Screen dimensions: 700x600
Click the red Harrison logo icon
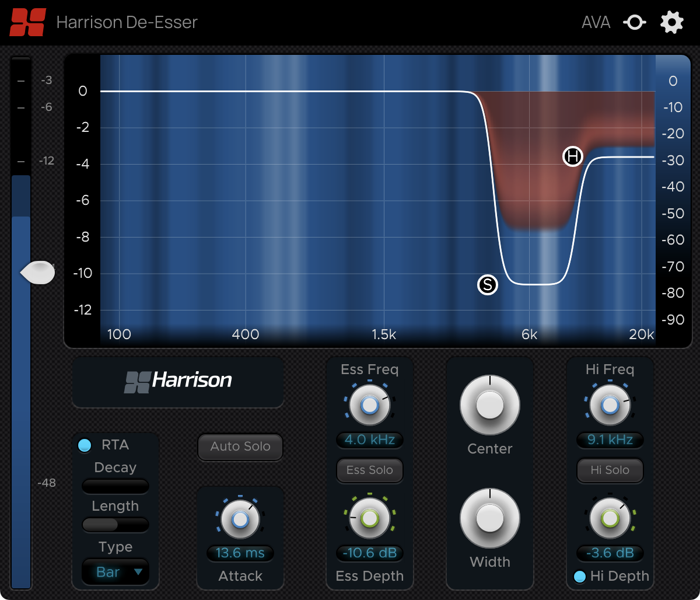[27, 22]
